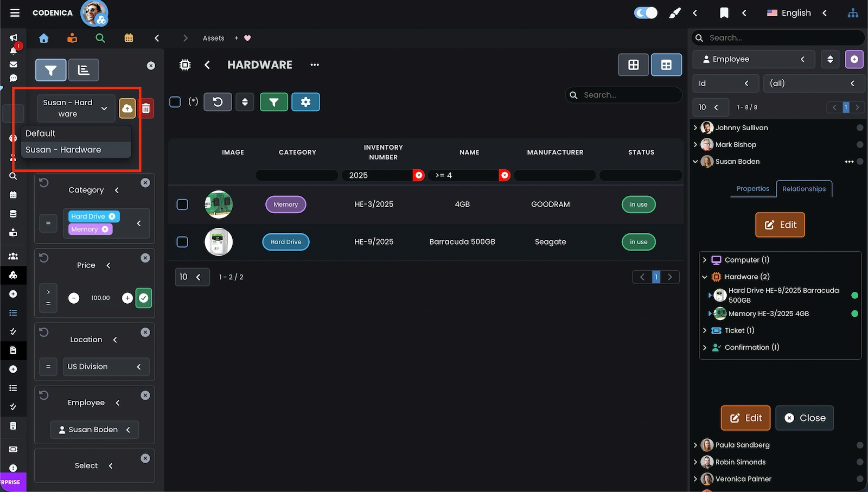The image size is (868, 492).
Task: Open the filter panel icon in the left sidebar
Action: point(50,70)
